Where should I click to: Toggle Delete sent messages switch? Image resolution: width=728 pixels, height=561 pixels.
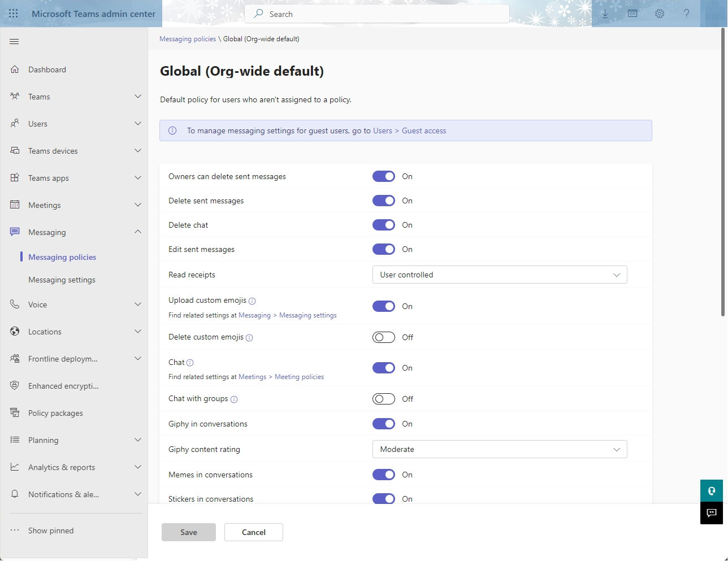384,201
